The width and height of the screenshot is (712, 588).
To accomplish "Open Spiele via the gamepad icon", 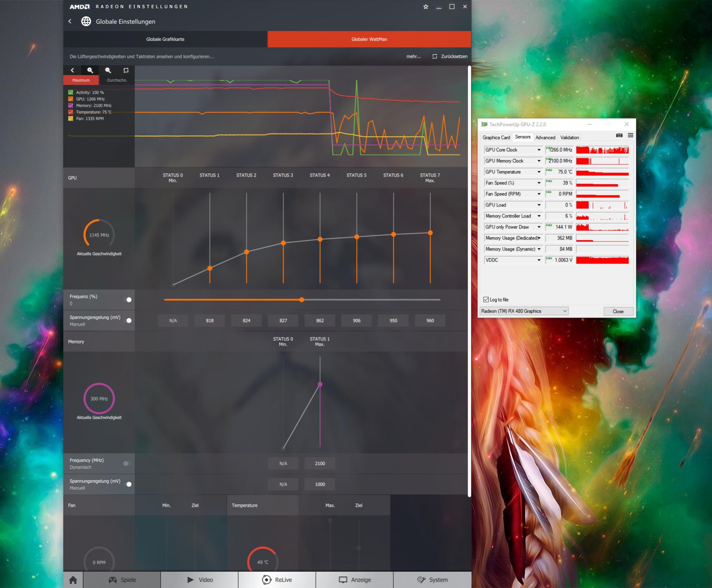I will 113,580.
